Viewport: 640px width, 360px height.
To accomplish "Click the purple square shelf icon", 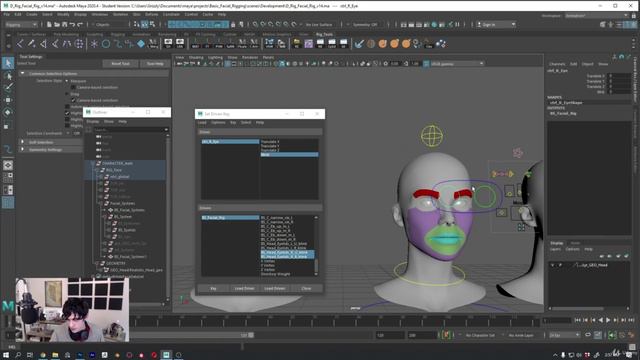I will [309, 44].
